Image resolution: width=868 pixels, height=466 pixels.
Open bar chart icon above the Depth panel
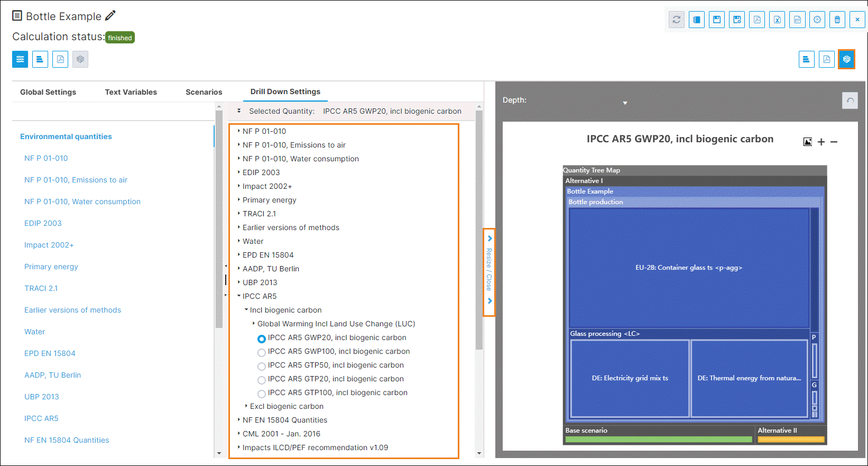(x=807, y=59)
